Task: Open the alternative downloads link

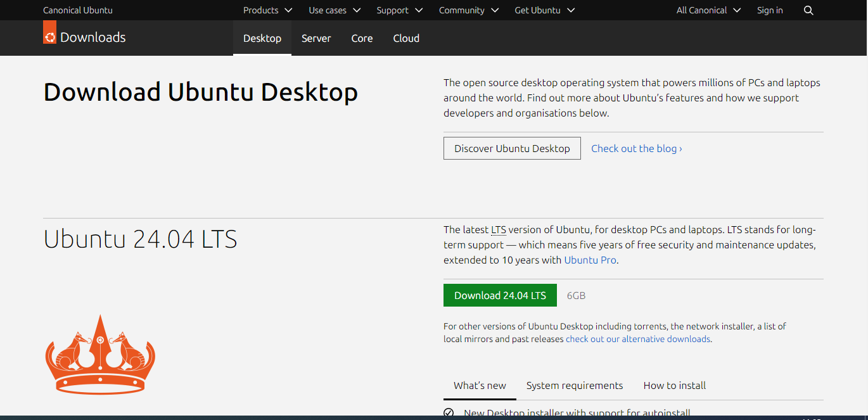Action: (x=638, y=339)
